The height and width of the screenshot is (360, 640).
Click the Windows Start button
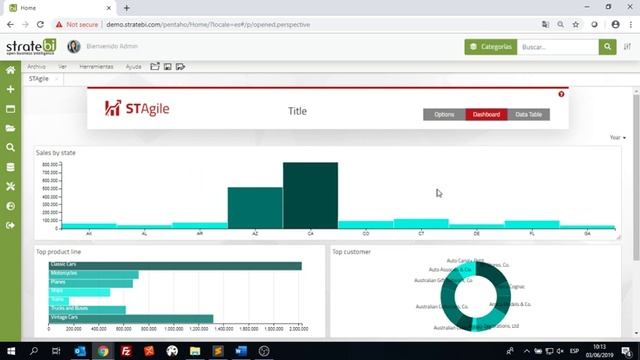pos(11,351)
